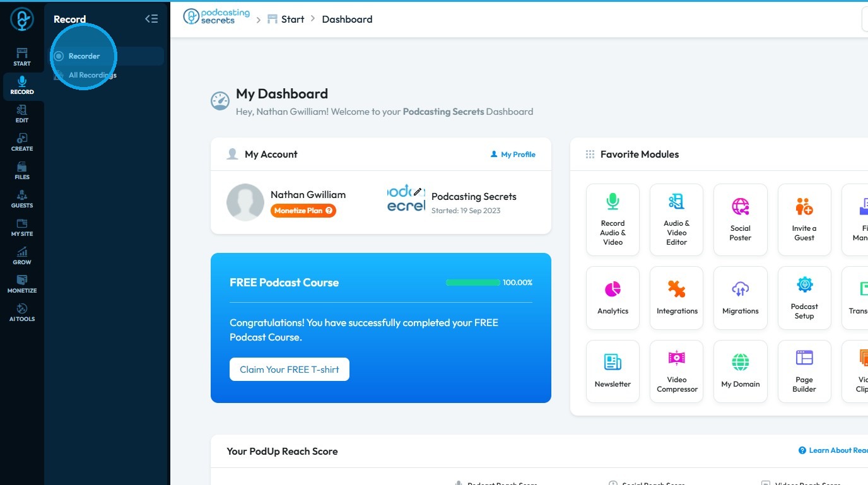Open the Video Compressor module
The width and height of the screenshot is (868, 485).
tap(676, 371)
